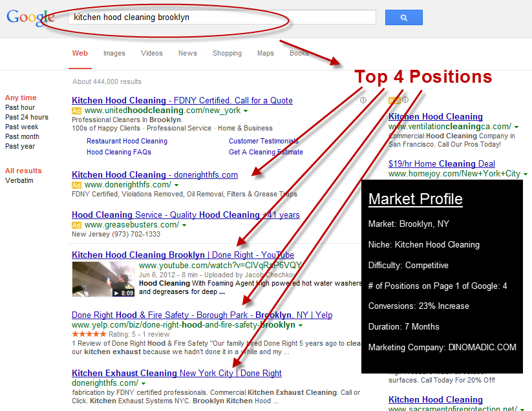Image resolution: width=532 pixels, height=411 pixels.
Task: Filter results by Past year
Action: click(x=20, y=146)
